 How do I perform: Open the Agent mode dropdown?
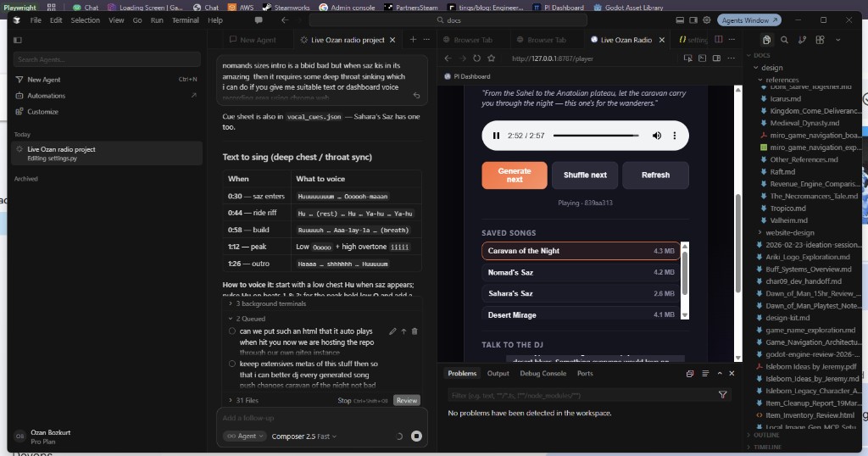(245, 436)
